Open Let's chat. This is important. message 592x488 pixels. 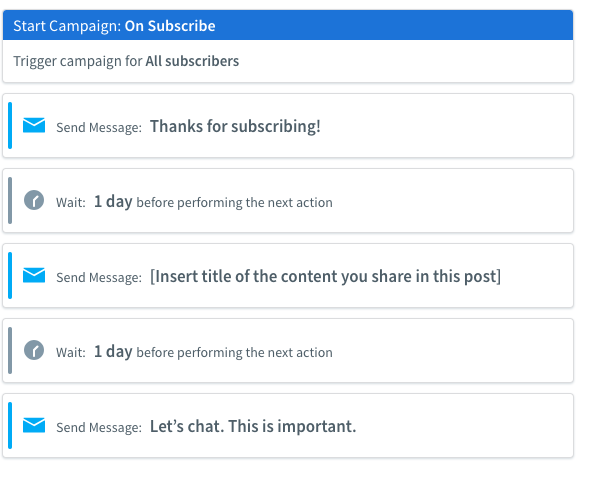tap(253, 426)
